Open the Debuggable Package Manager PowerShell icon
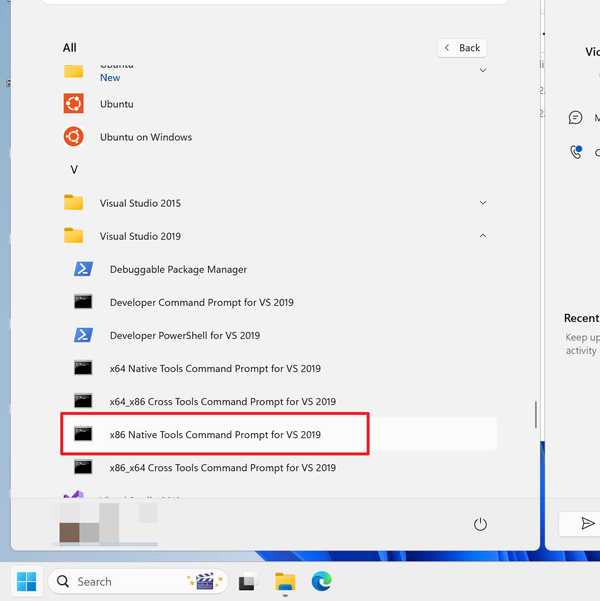600x601 pixels. [x=83, y=269]
